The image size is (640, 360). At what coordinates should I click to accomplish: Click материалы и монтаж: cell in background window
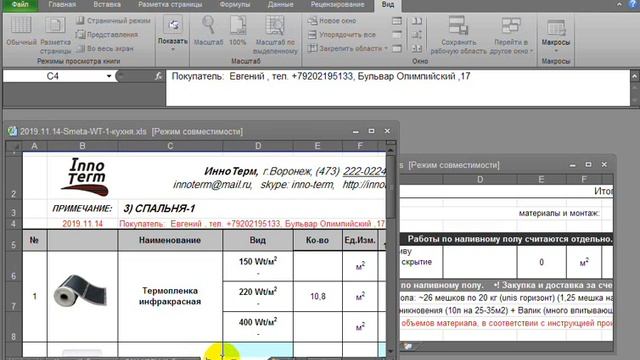559,213
